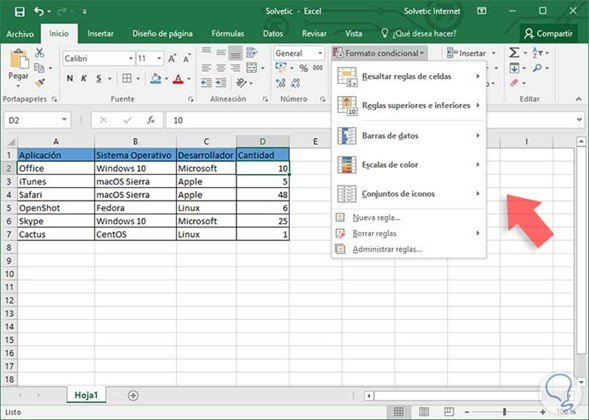Toggle bold N formatting
The width and height of the screenshot is (589, 420).
70,78
